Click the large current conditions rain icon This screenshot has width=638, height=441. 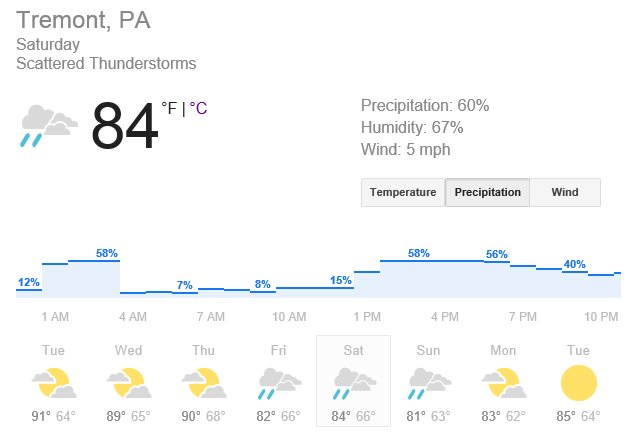tap(48, 126)
